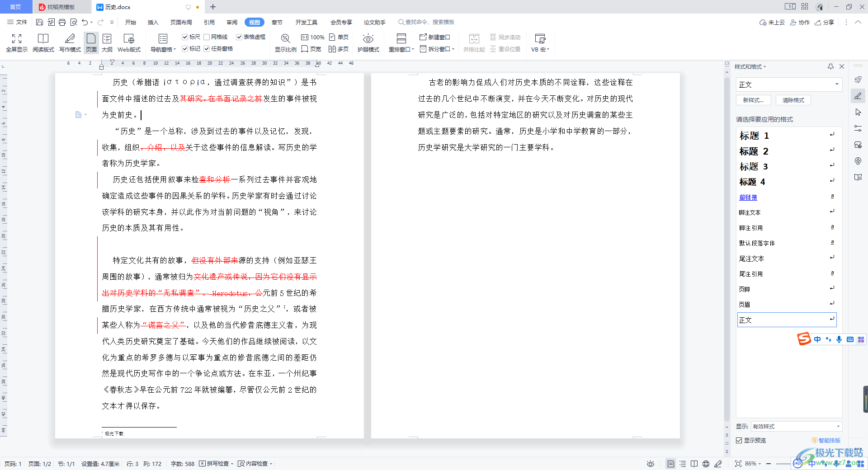Click status bar eye protection icon

click(651, 464)
